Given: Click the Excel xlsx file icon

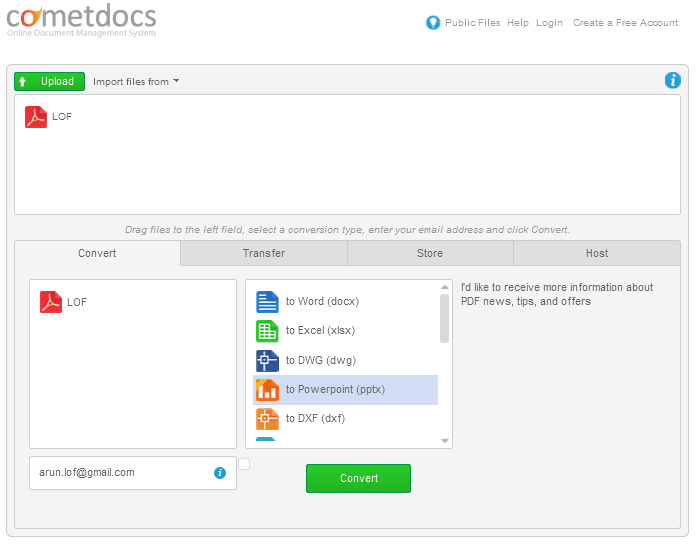Looking at the screenshot, I should coord(267,331).
